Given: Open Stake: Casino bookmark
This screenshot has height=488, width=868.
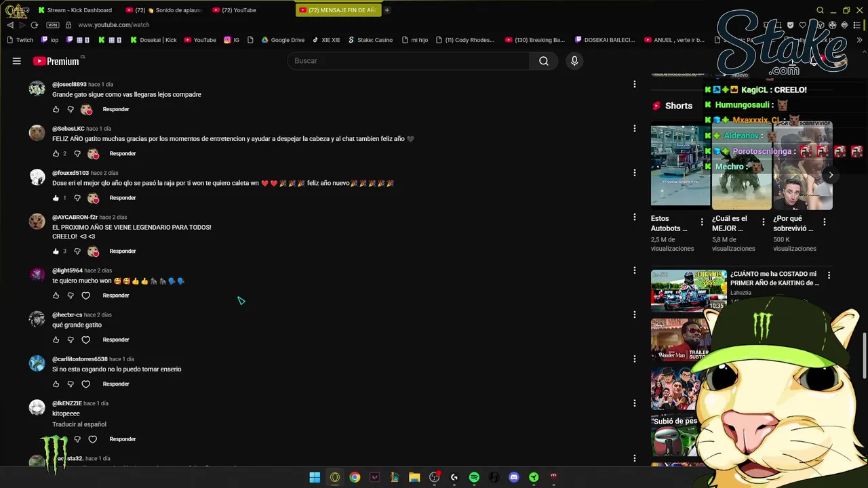Looking at the screenshot, I should (370, 40).
